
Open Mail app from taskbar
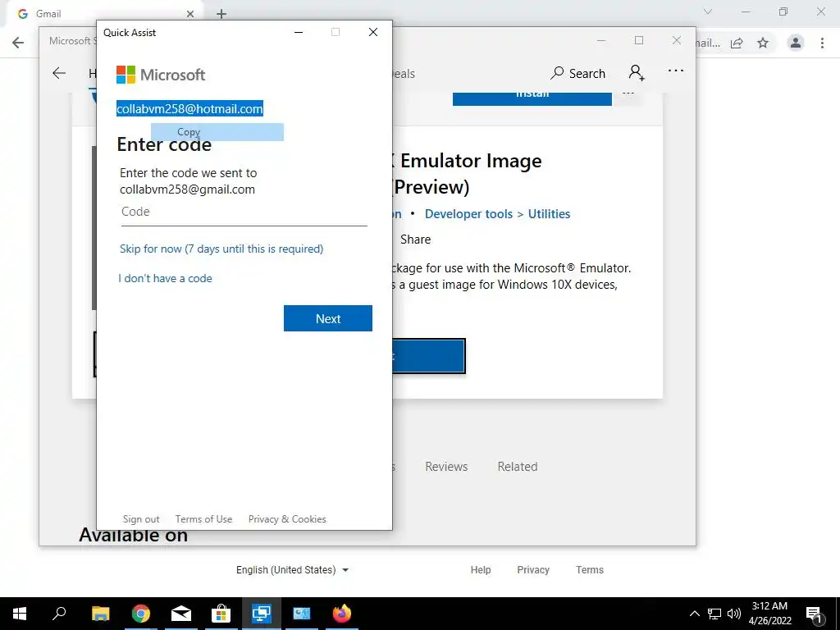click(x=181, y=614)
